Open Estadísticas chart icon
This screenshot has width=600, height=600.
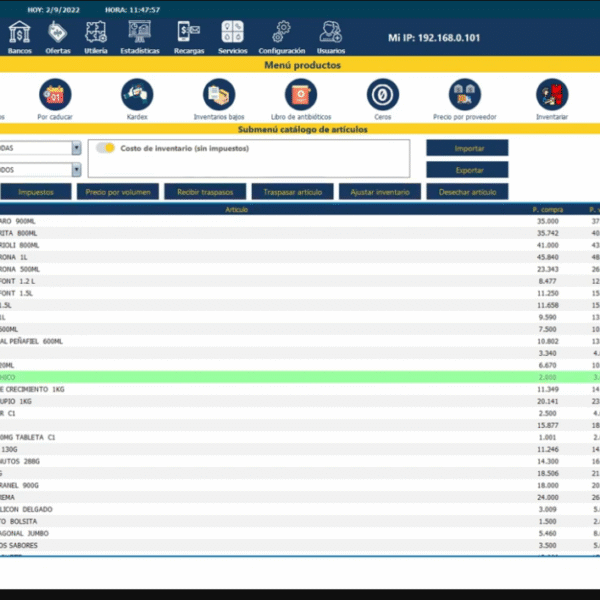click(x=139, y=33)
